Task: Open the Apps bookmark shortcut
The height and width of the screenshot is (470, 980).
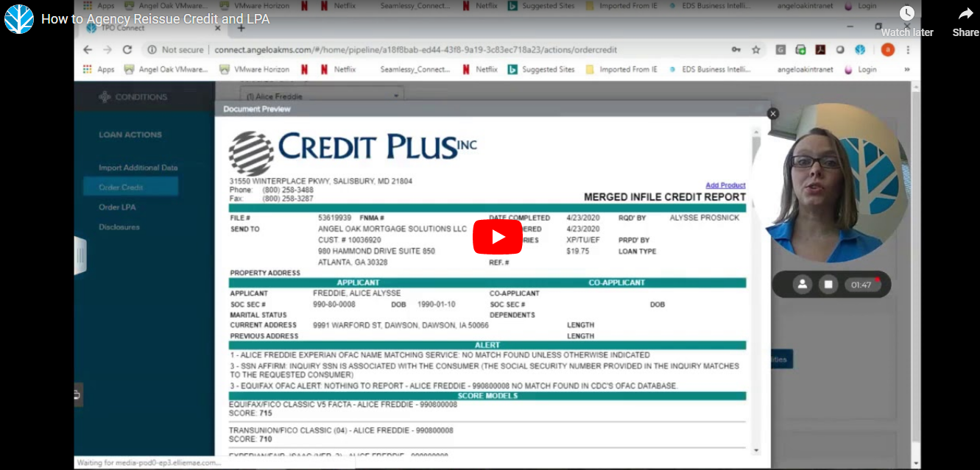Action: click(99, 69)
